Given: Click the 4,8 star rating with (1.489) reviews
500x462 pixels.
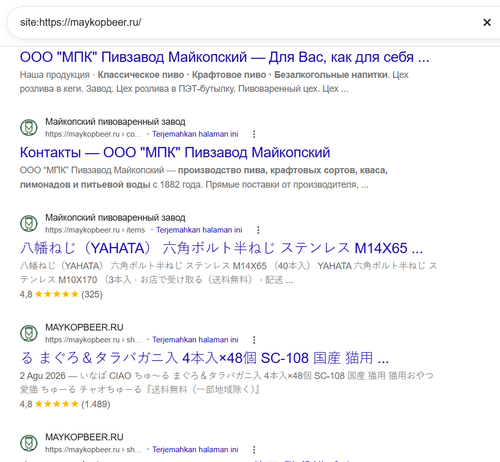Looking at the screenshot, I should tap(65, 404).
